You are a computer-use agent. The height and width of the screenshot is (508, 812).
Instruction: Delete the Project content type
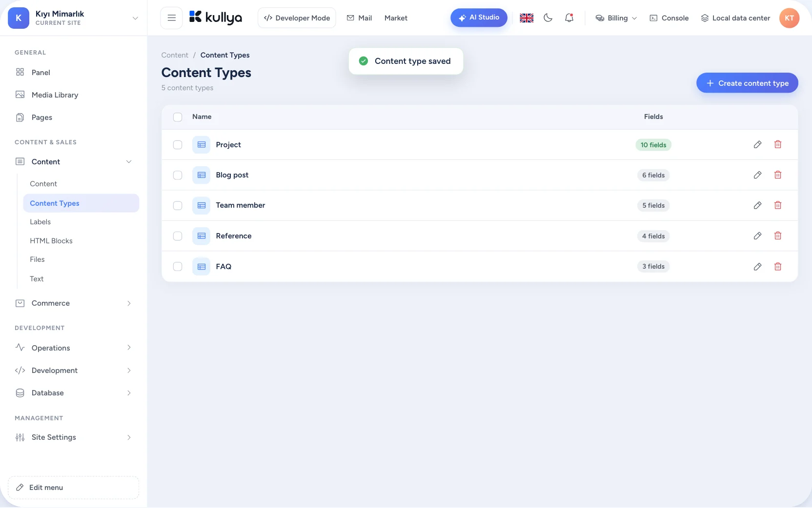pos(778,144)
